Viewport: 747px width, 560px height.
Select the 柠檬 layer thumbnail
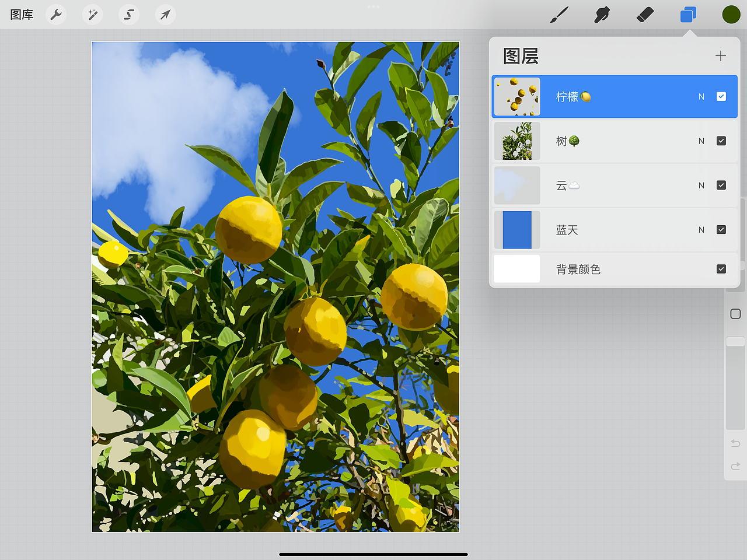pos(517,96)
